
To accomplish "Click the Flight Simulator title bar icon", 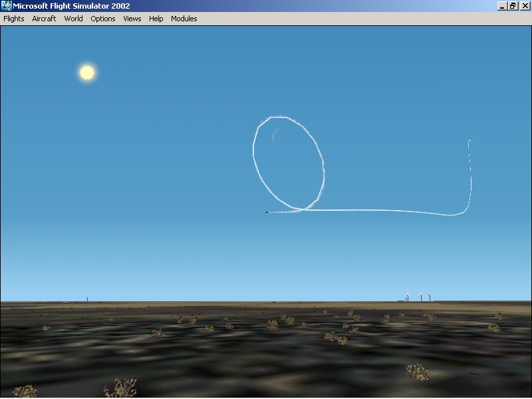I will point(7,6).
